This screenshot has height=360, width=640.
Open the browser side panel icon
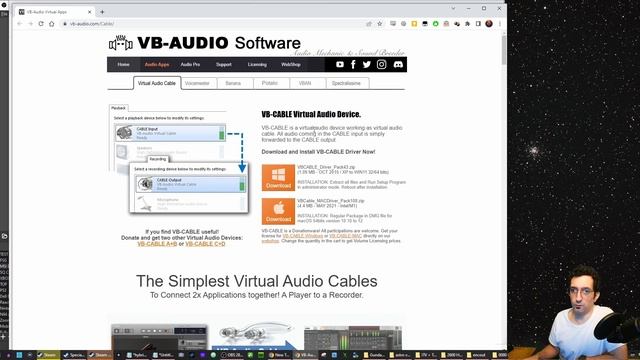tap(478, 24)
